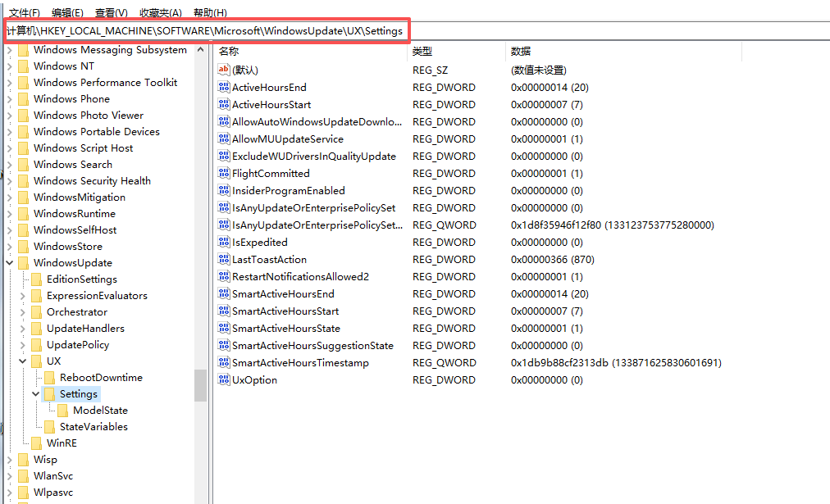
Task: Collapse the Settings tree node
Action: 35,393
